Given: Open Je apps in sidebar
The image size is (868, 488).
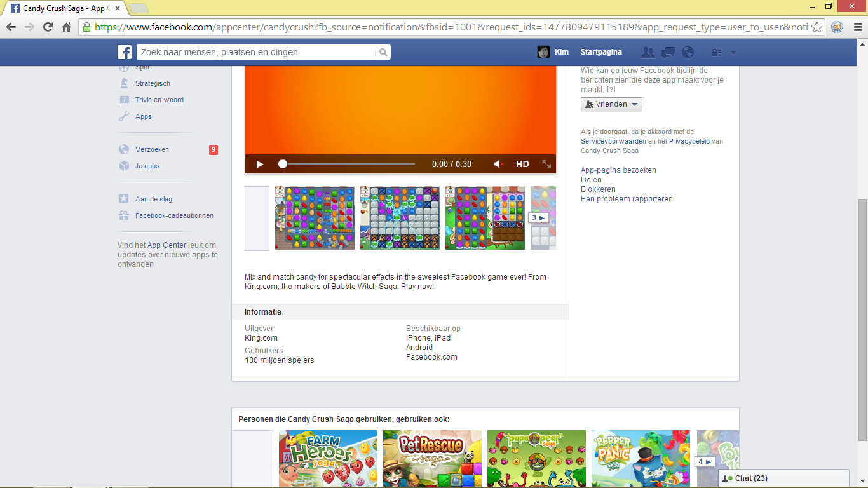Looking at the screenshot, I should [x=147, y=166].
